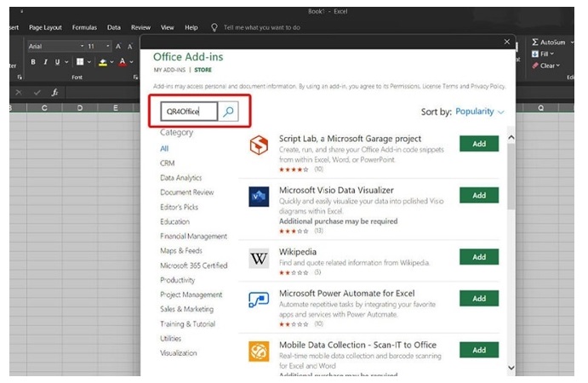Click the search magnifier icon in add-ins
Image resolution: width=588 pixels, height=383 pixels.
click(x=228, y=111)
